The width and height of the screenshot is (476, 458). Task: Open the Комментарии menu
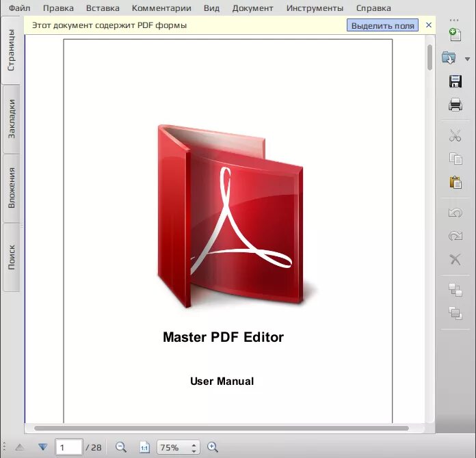161,8
